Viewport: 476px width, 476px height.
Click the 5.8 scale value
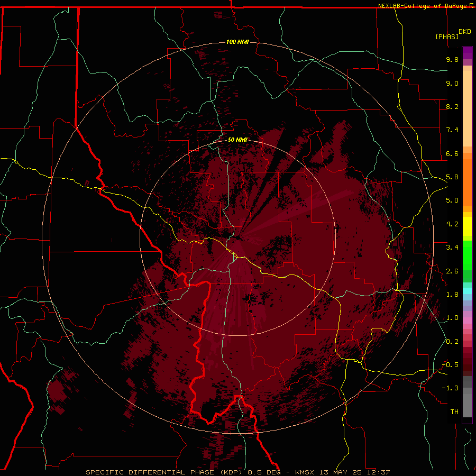(452, 177)
